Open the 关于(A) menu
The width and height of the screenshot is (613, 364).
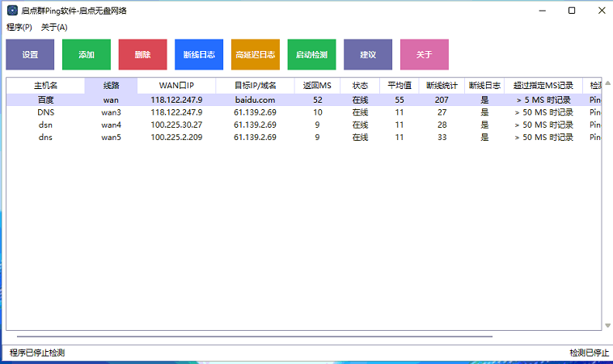54,28
